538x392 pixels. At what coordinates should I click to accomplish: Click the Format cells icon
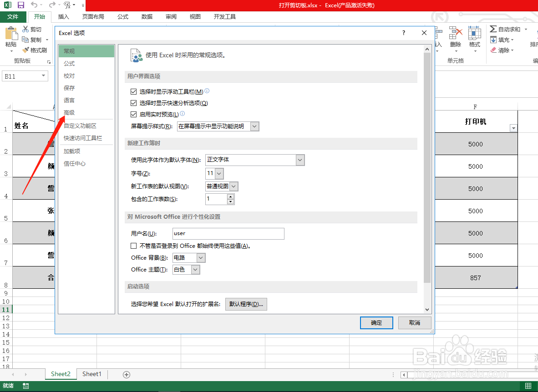click(x=475, y=33)
